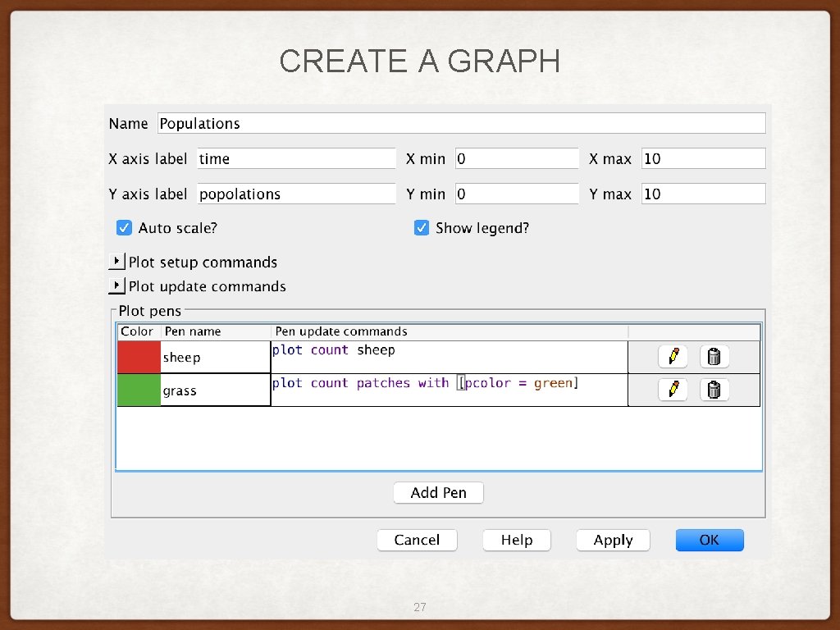Click the Name field showing Populations
Image resolution: width=840 pixels, height=630 pixels.
pos(459,123)
